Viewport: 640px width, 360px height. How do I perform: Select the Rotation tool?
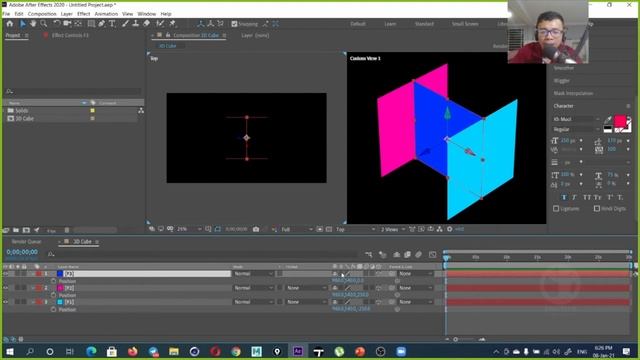click(x=57, y=24)
